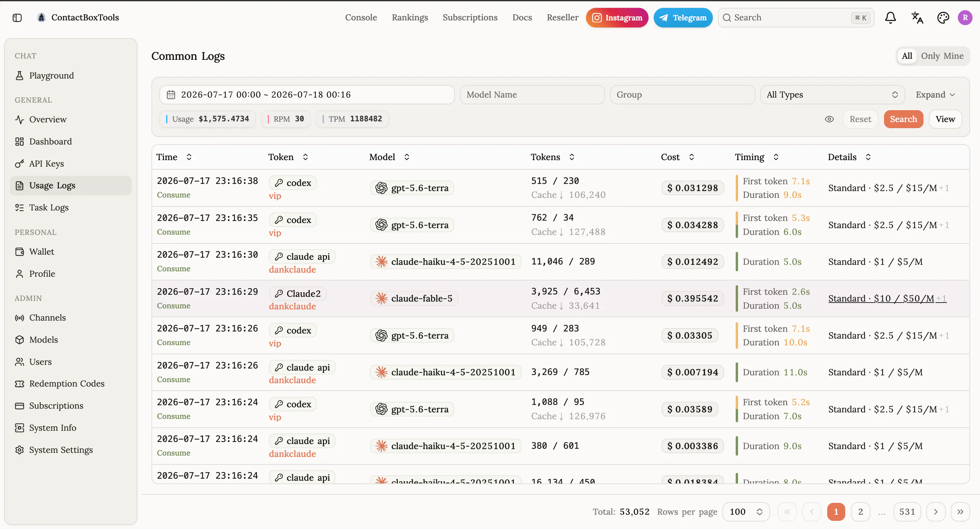Open System Info page
This screenshot has width=980, height=529.
tap(71, 428)
